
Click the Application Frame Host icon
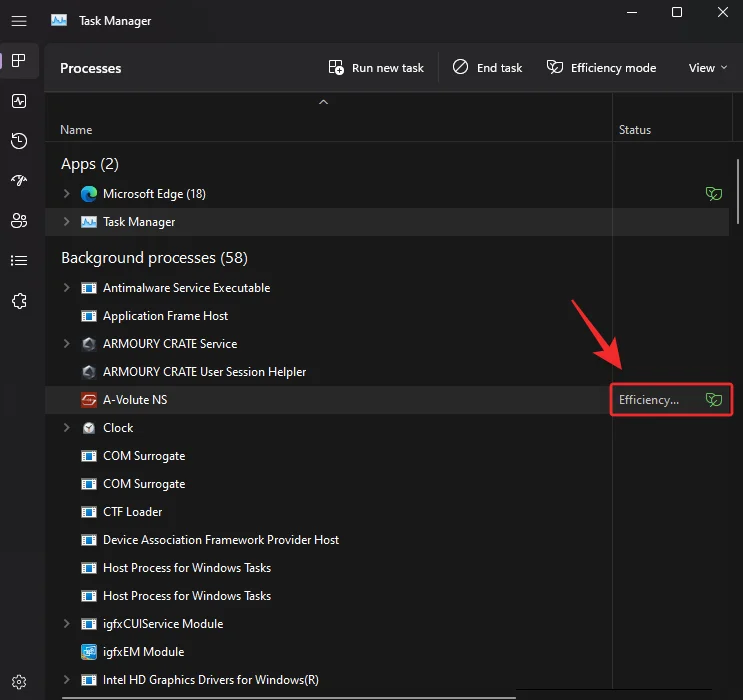pos(89,316)
